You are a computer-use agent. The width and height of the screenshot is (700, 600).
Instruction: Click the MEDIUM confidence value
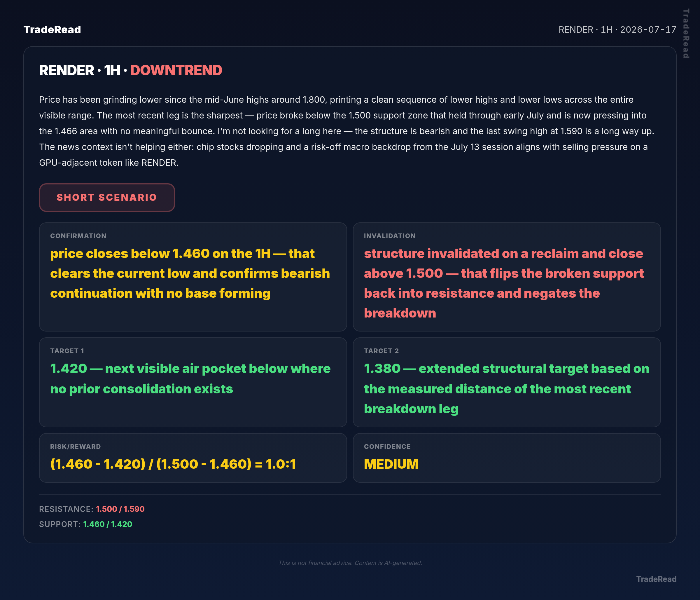[391, 464]
